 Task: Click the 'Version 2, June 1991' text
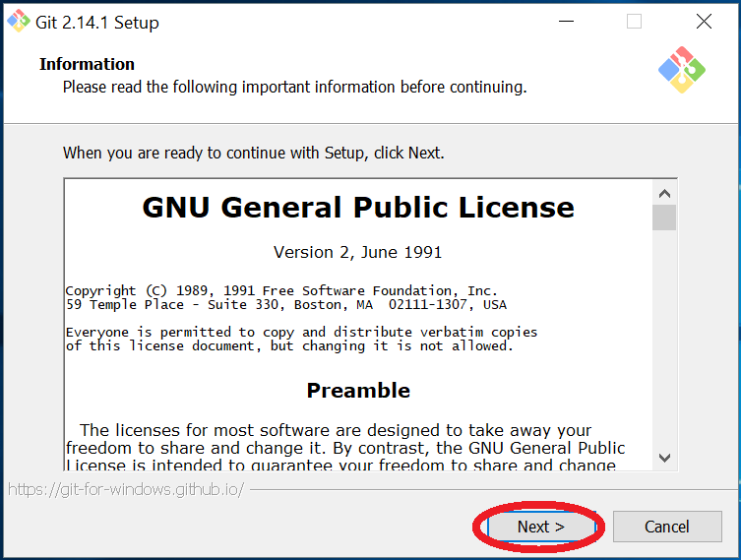(x=358, y=252)
